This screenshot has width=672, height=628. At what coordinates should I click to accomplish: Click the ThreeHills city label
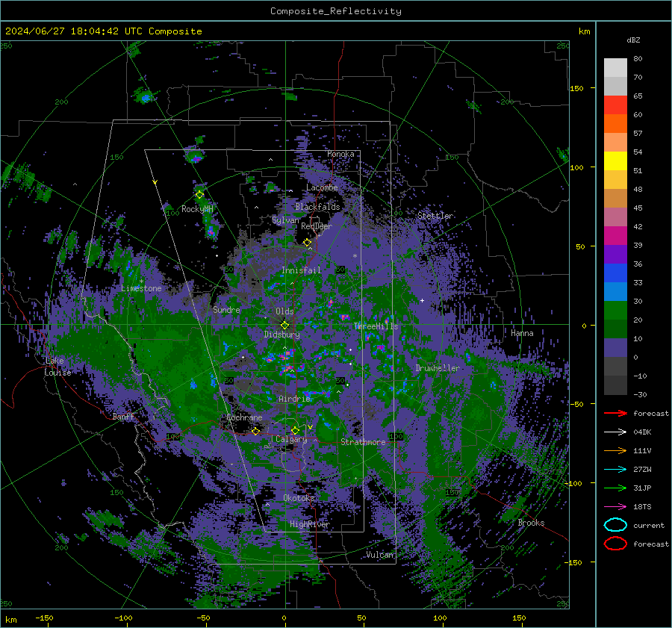point(376,326)
